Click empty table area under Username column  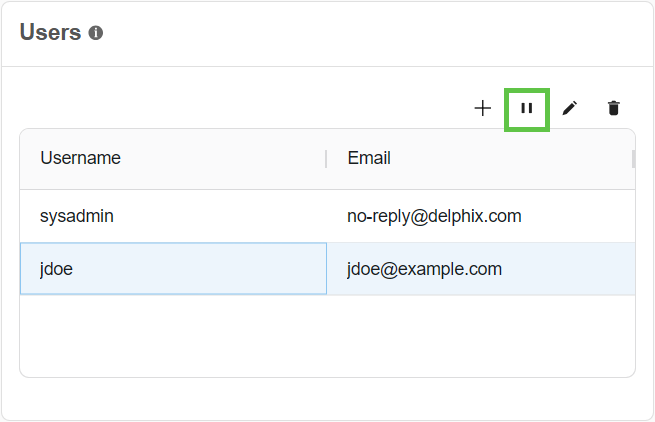pos(170,335)
